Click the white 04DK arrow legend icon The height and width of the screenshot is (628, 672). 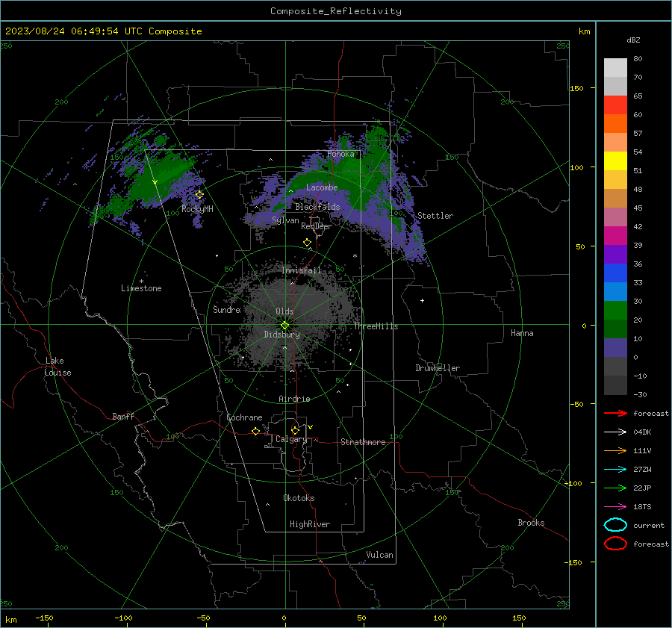[615, 432]
